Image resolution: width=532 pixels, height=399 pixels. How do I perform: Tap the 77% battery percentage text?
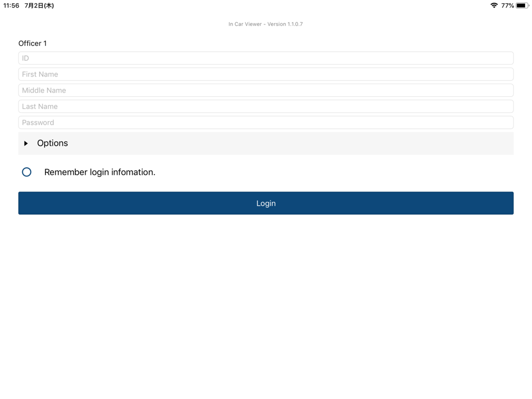click(x=508, y=5)
